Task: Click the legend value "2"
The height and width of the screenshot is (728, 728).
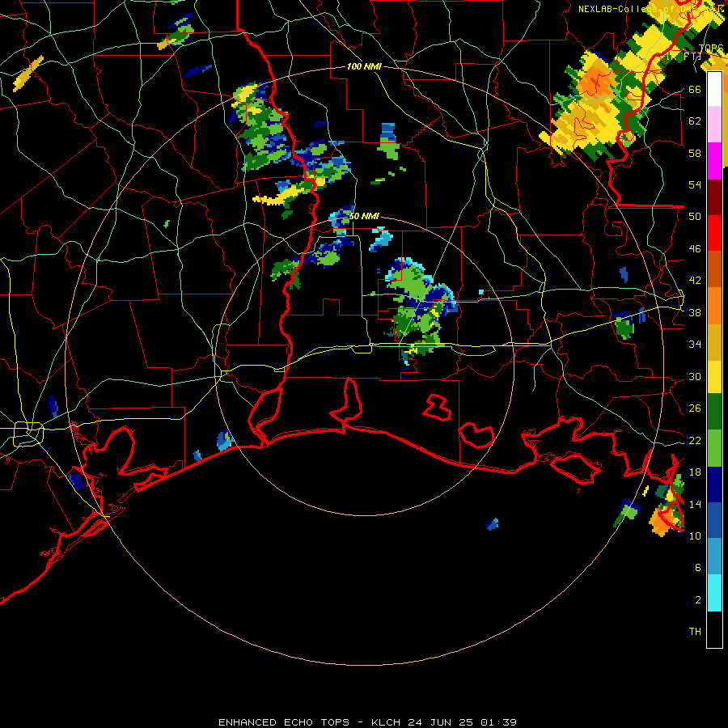Action: 698,599
